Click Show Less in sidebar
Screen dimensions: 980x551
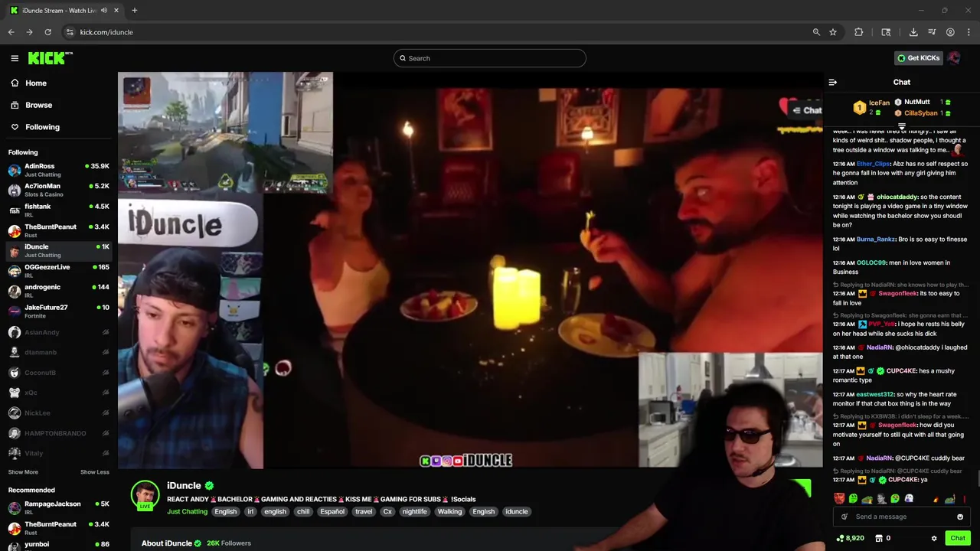pos(94,472)
